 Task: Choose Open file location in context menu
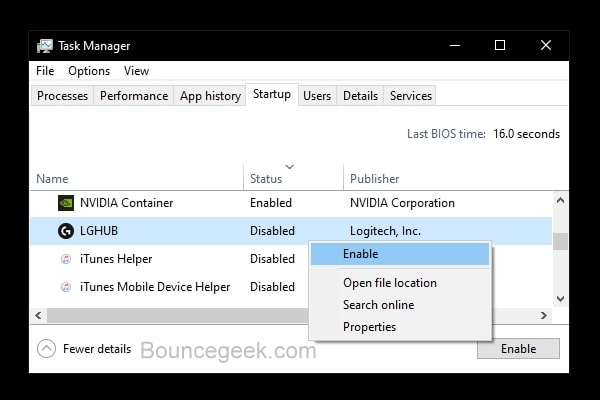click(x=400, y=283)
